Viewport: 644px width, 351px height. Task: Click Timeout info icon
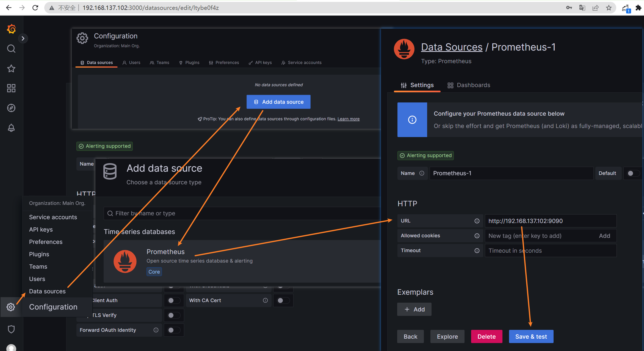tap(477, 250)
